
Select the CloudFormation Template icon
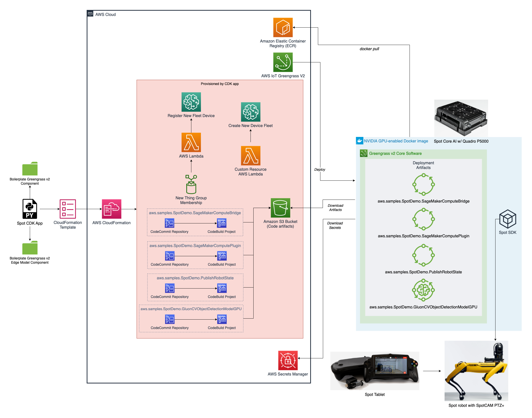tap(68, 209)
